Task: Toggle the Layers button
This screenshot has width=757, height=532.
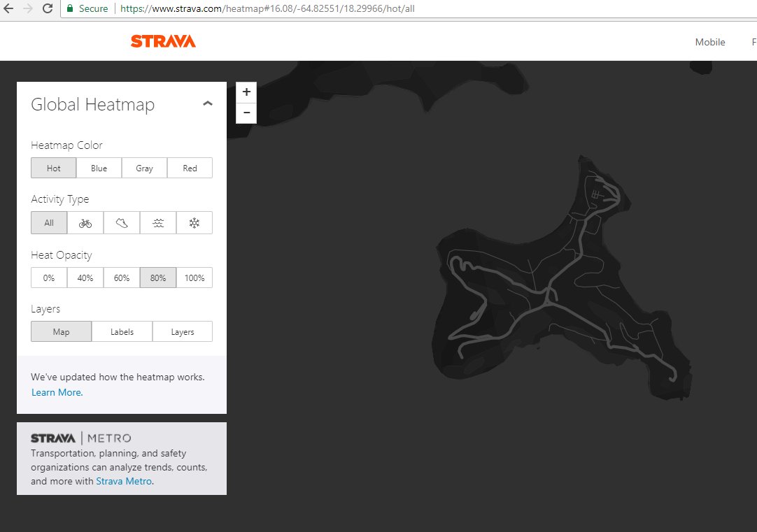Action: pos(183,332)
